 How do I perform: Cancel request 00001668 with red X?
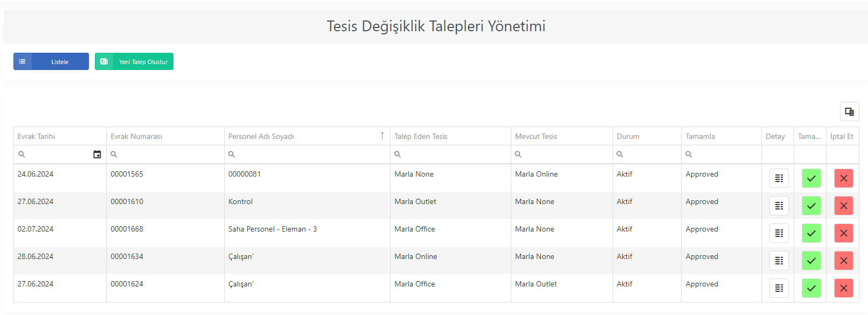coord(843,233)
